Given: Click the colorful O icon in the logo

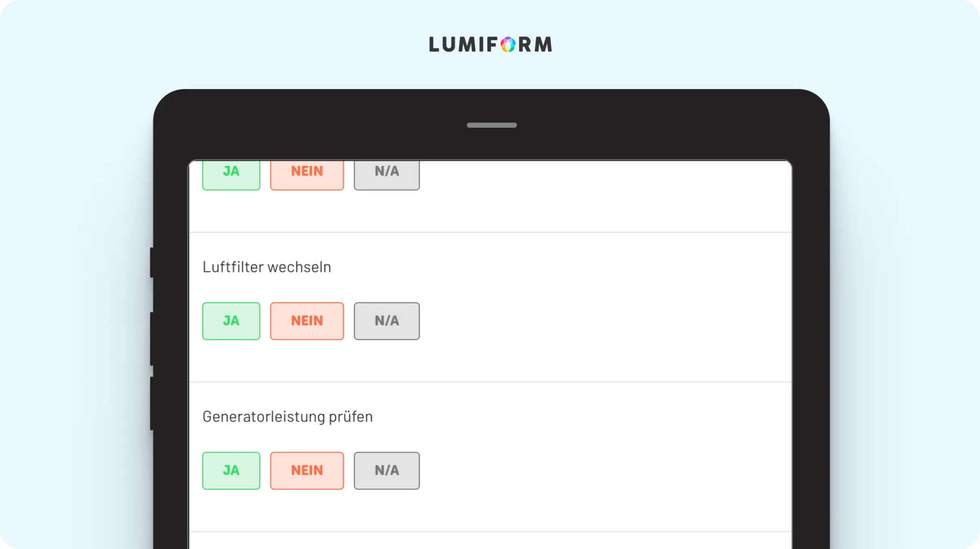Looking at the screenshot, I should [508, 44].
